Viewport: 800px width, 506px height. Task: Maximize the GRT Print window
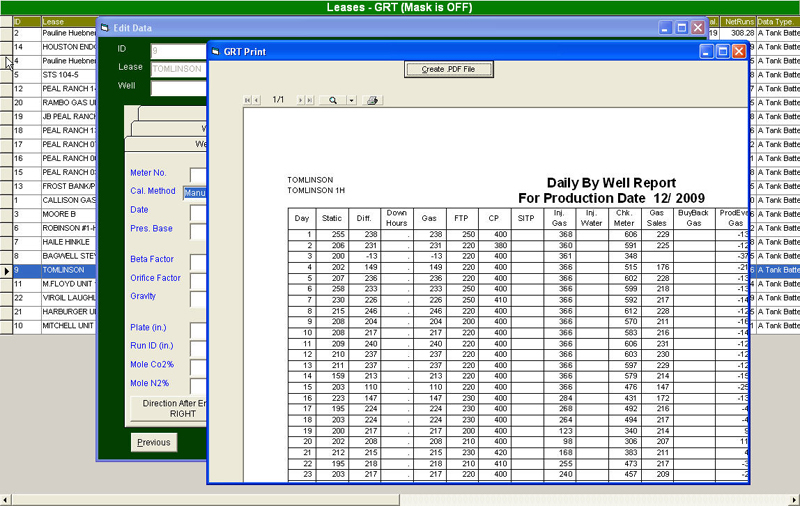[722, 52]
